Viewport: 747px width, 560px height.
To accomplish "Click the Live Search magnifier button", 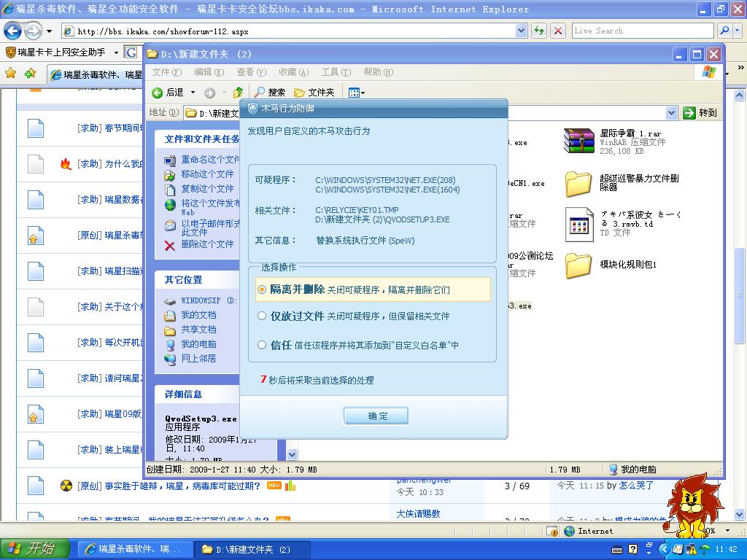I will [x=724, y=31].
